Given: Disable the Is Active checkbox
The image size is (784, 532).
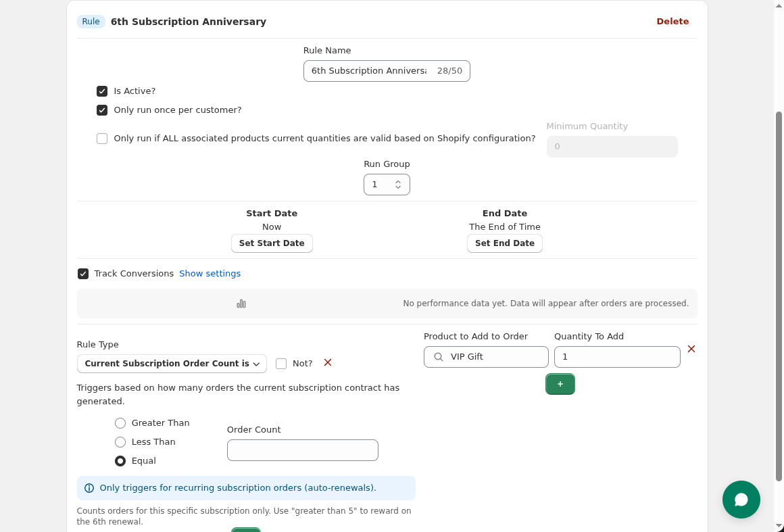Looking at the screenshot, I should (x=102, y=91).
